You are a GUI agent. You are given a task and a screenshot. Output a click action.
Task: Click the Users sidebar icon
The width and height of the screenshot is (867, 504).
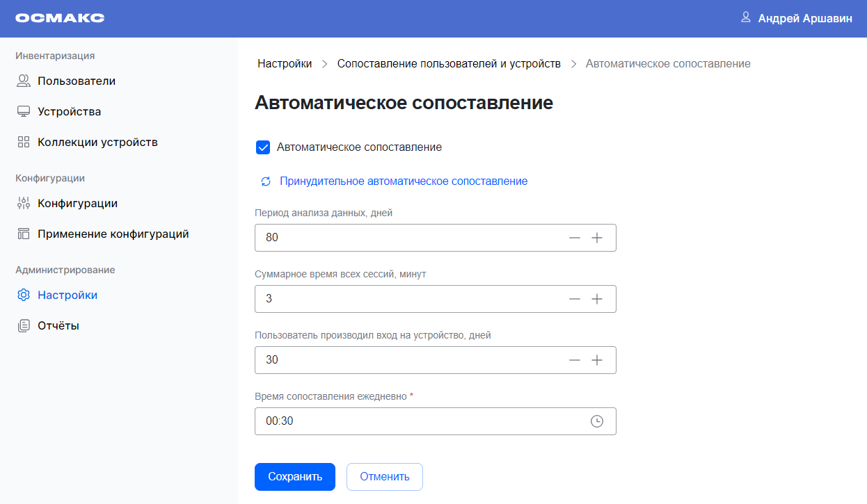point(24,81)
